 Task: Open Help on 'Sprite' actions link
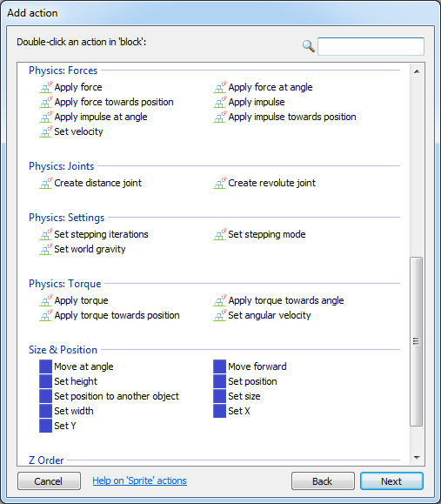[140, 480]
